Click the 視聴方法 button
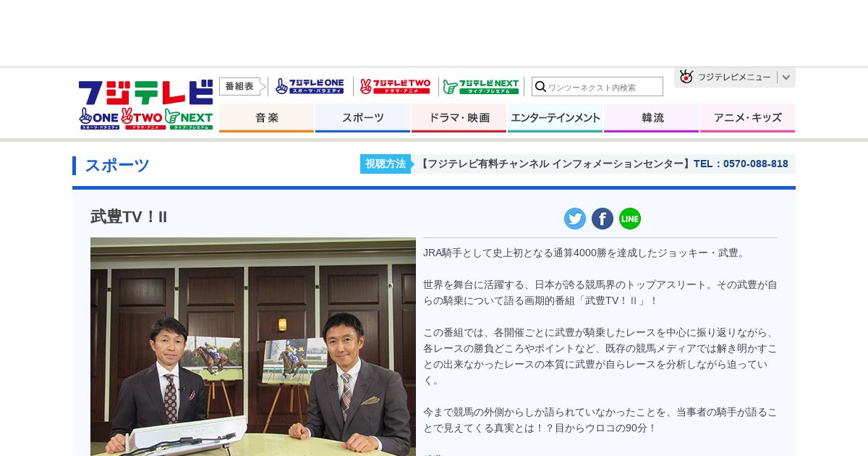The image size is (868, 456). [x=386, y=164]
